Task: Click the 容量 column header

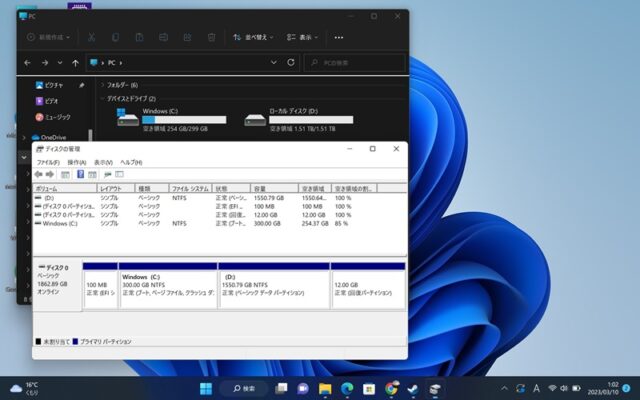Action: 270,188
